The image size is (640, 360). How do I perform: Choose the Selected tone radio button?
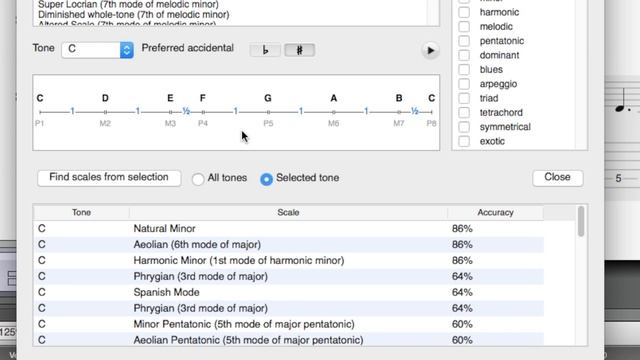(266, 179)
